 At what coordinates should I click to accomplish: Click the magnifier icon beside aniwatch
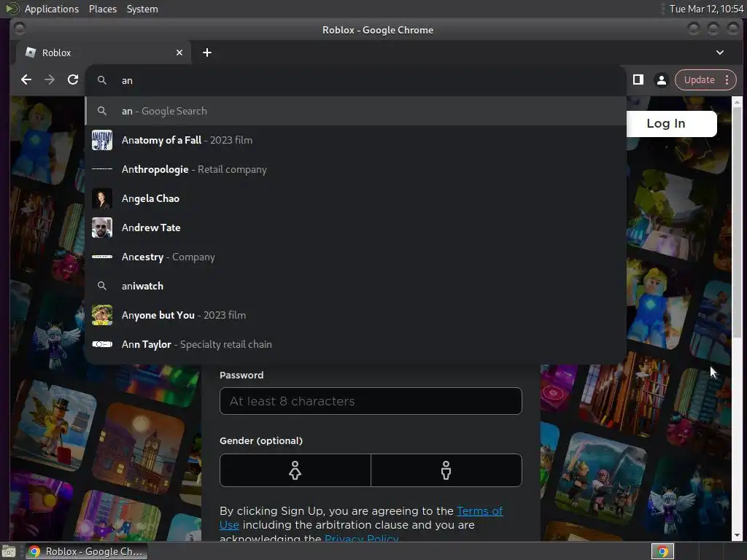tap(102, 286)
